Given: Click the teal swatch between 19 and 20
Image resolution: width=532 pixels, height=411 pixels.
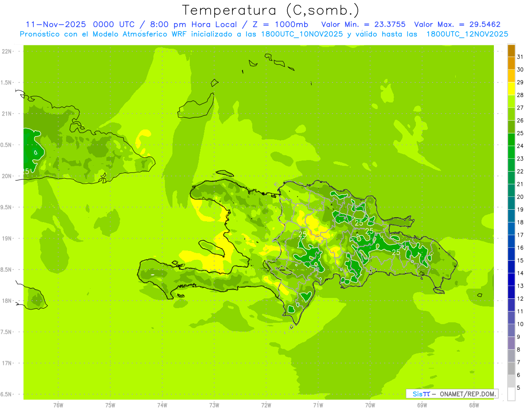Looking at the screenshot, I should (x=511, y=203).
